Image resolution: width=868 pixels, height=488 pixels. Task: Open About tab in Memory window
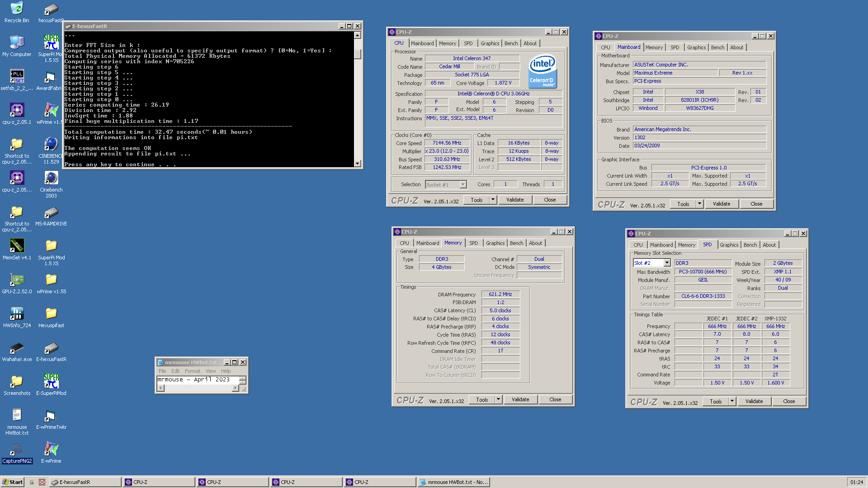535,243
